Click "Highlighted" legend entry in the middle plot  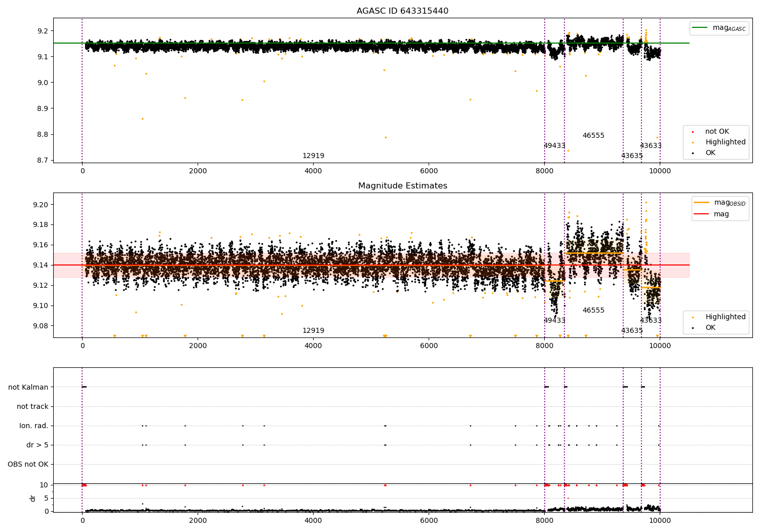coord(719,317)
